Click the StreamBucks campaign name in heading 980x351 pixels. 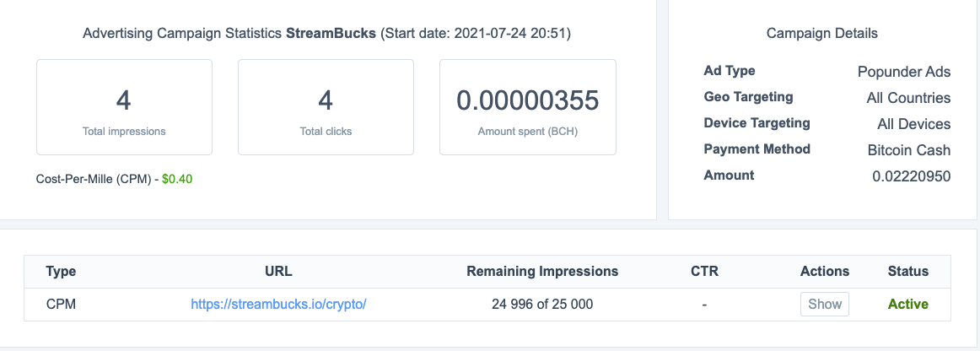[x=331, y=33]
